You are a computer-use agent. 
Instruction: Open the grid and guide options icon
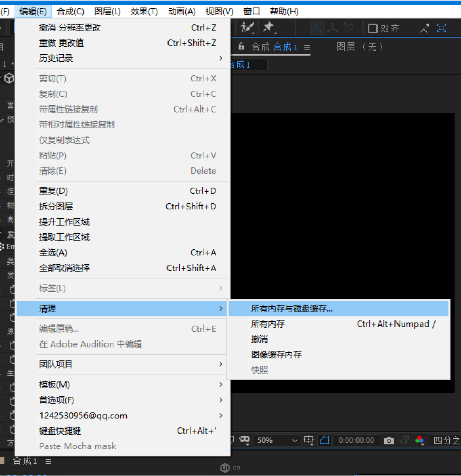[x=309, y=440]
